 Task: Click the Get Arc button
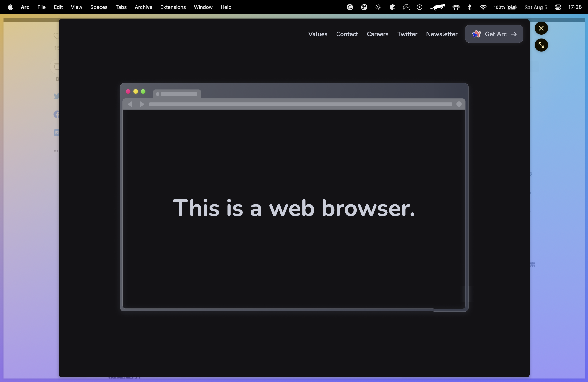pyautogui.click(x=494, y=34)
